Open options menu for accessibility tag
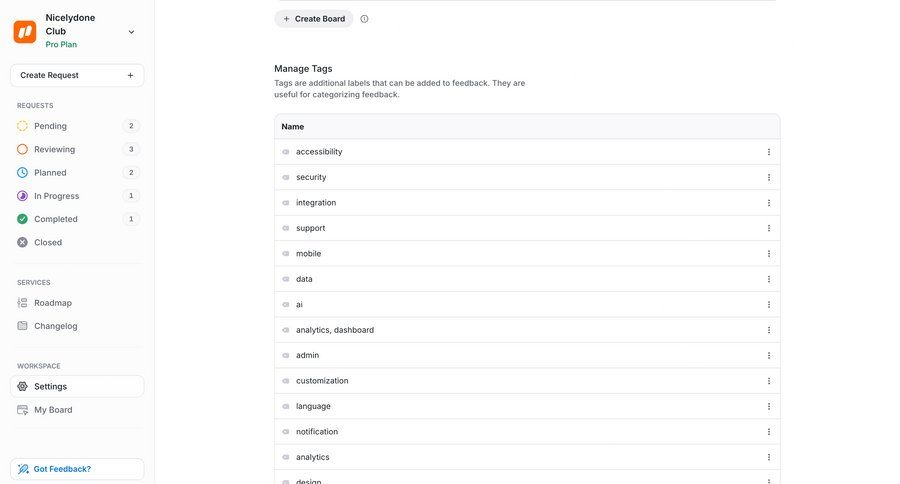Viewport: 900px width, 484px height. [x=769, y=152]
